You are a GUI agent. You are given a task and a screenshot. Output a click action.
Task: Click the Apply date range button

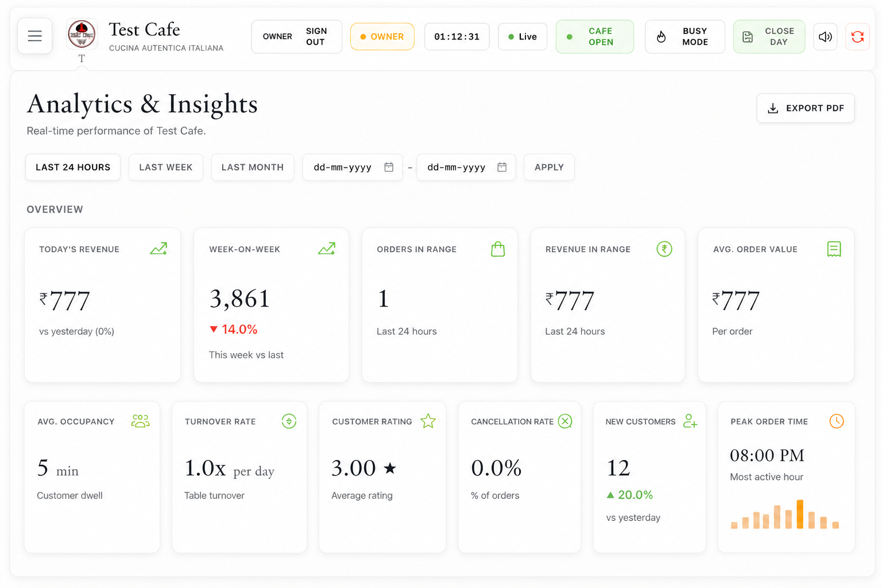click(549, 167)
